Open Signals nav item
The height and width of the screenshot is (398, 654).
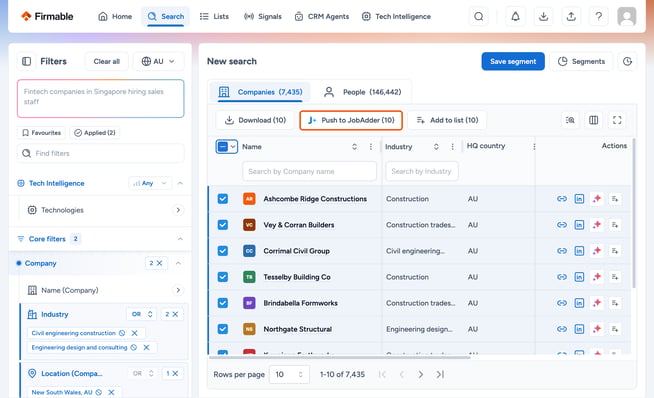pyautogui.click(x=263, y=16)
